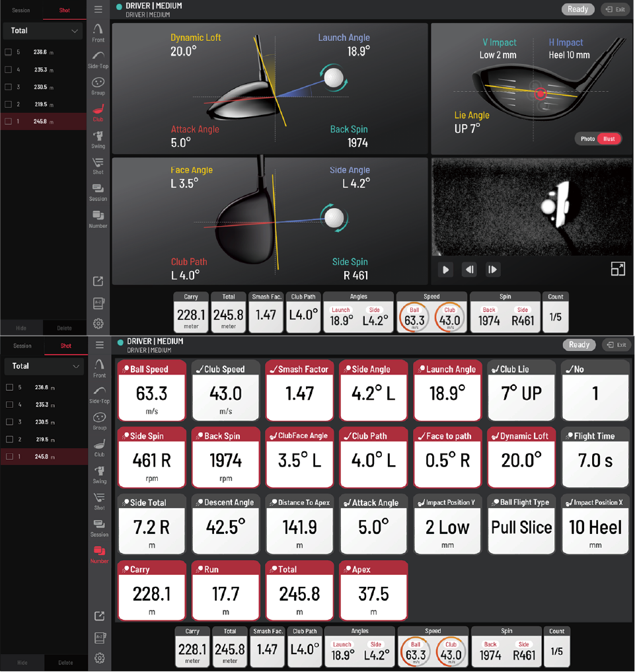Image resolution: width=635 pixels, height=672 pixels.
Task: Select Shot tab in number-grid screen
Action: 66,346
